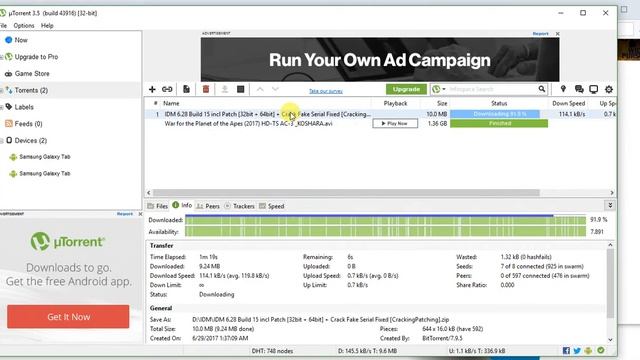This screenshot has height=360, width=640.
Task: Switch to the Peers tab
Action: (208, 206)
